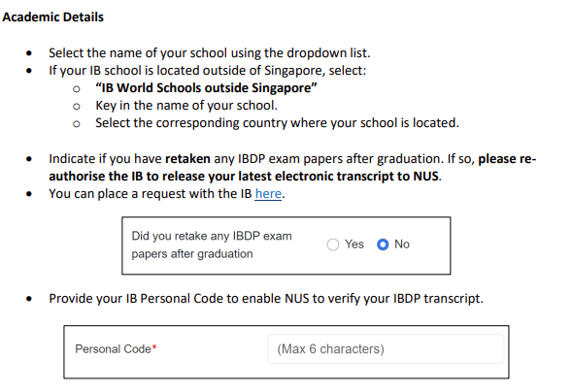Click "Select the name of your school" instruction
The width and height of the screenshot is (572, 392).
click(x=210, y=53)
